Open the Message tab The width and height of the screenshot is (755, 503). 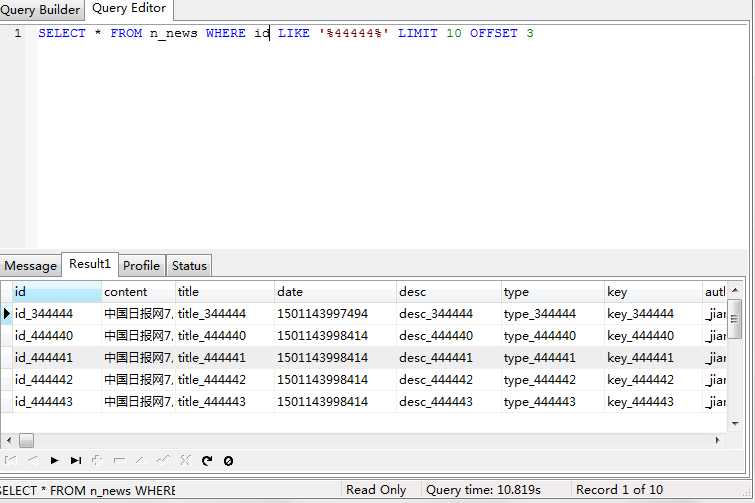click(x=30, y=266)
